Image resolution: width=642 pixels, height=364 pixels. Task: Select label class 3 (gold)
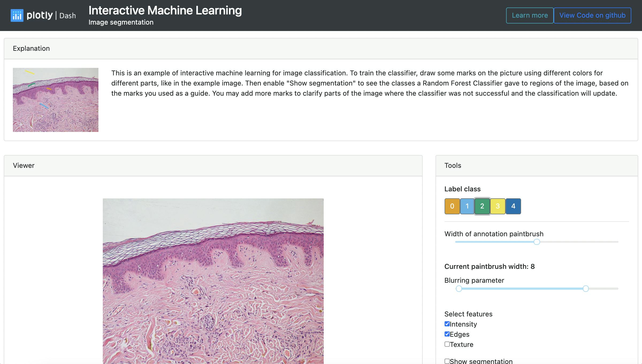click(497, 206)
